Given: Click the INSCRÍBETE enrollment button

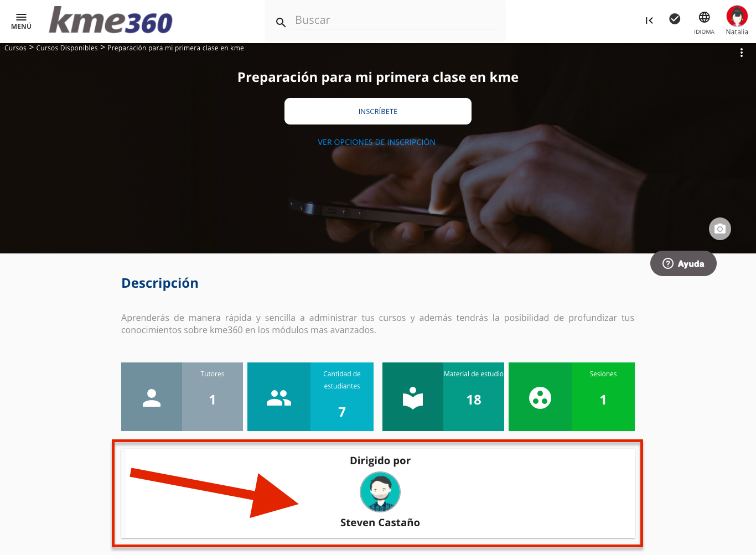Looking at the screenshot, I should point(378,111).
